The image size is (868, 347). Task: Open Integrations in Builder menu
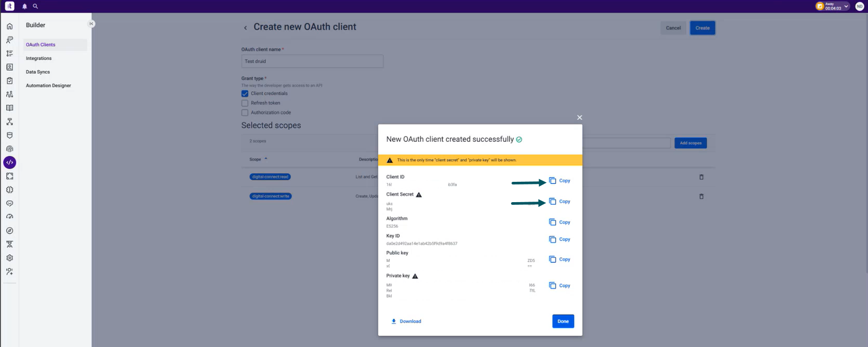coord(39,58)
